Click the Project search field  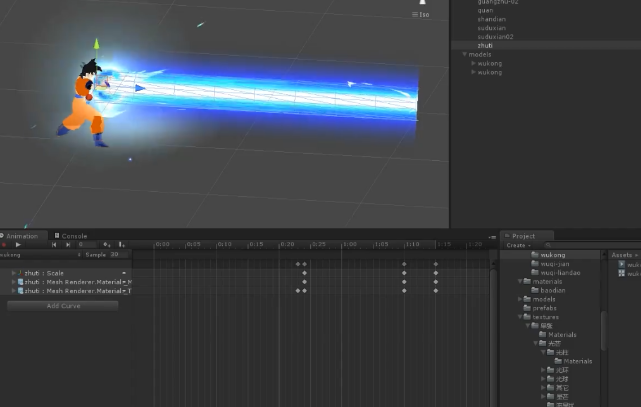click(x=591, y=245)
